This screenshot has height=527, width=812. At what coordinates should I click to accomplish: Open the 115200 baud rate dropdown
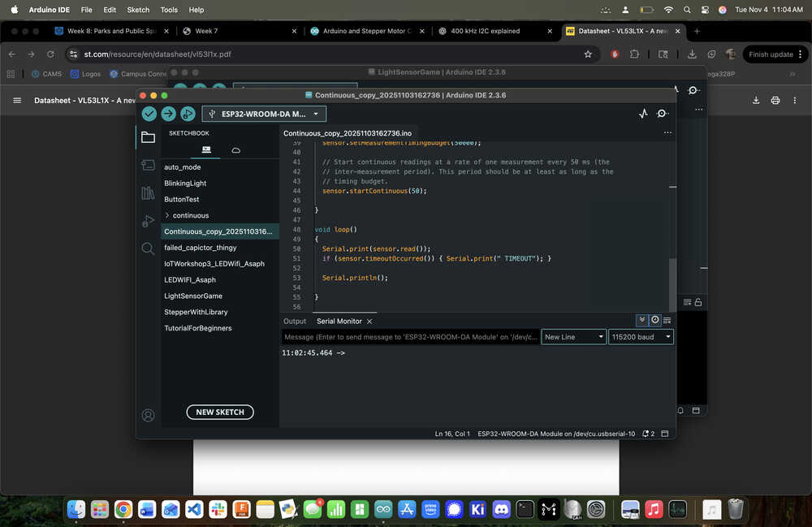[641, 337]
